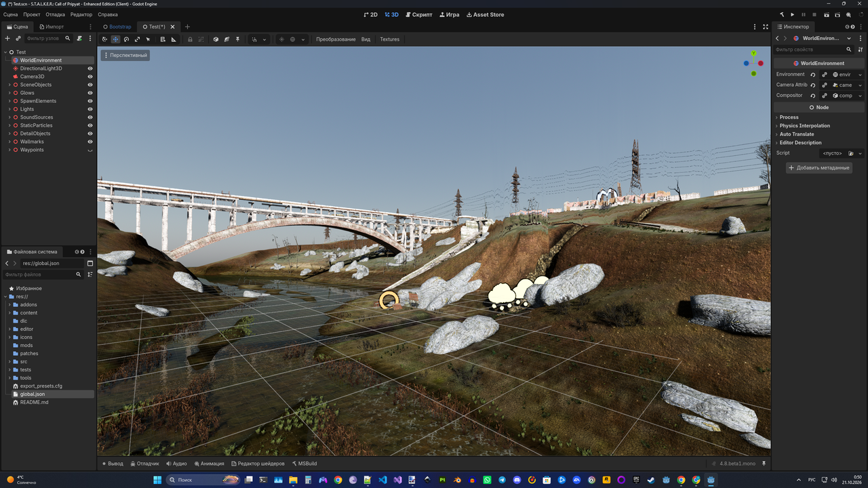Open Windows Start button on taskbar
Screen dimensions: 868x488
pyautogui.click(x=157, y=480)
